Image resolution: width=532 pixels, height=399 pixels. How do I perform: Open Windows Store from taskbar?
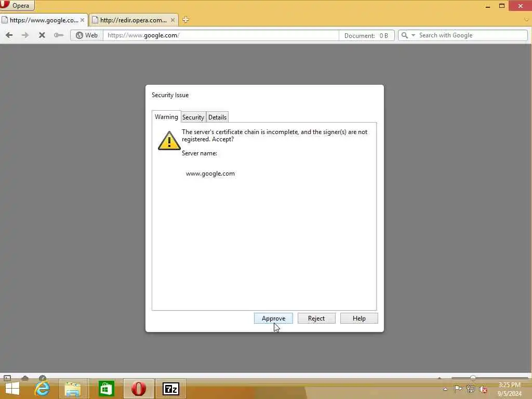(106, 389)
